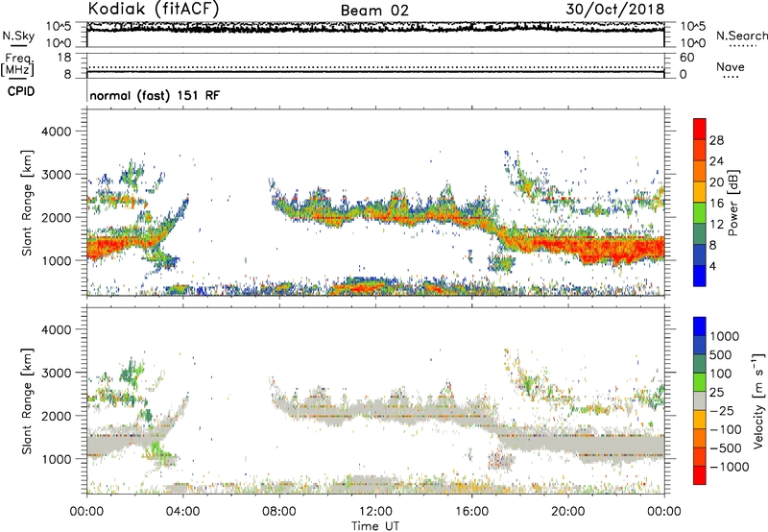Click the '20:00' time tick label
The height and width of the screenshot is (532, 768).
[567, 512]
